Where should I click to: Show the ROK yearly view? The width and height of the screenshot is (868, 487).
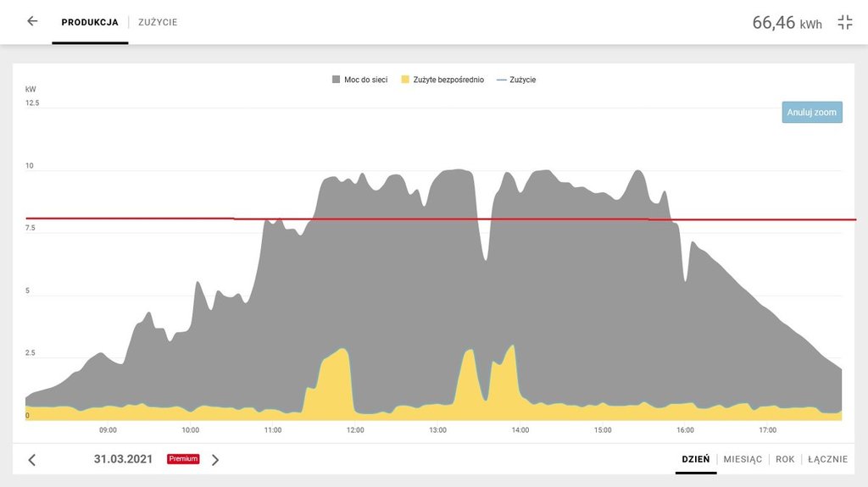coord(785,459)
